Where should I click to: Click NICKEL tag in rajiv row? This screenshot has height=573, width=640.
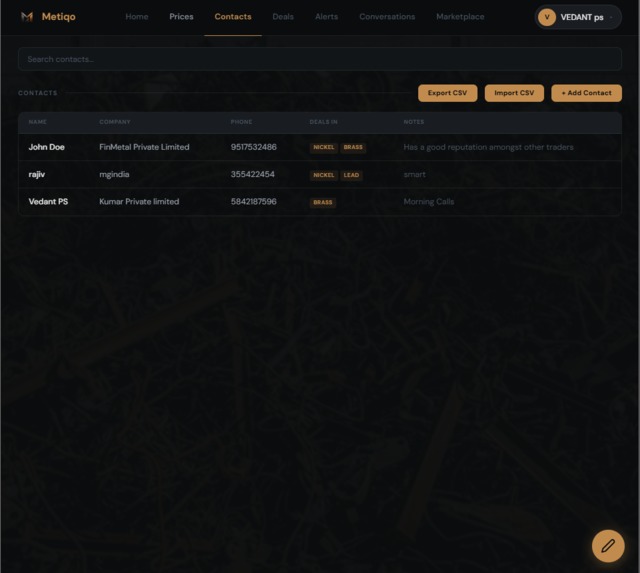click(x=324, y=175)
